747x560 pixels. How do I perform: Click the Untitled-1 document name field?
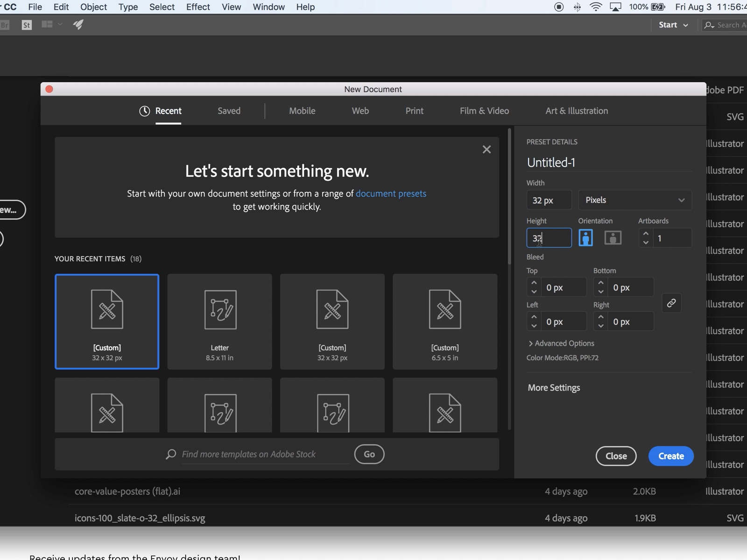(x=609, y=162)
